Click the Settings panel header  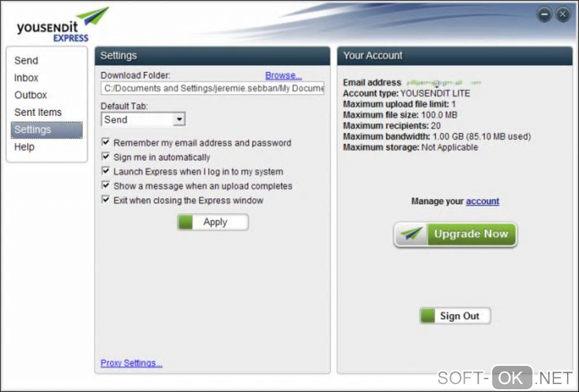[212, 56]
